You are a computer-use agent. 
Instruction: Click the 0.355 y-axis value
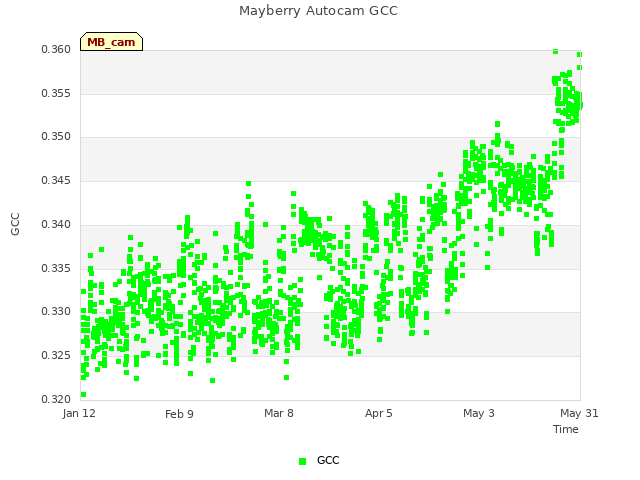[56, 93]
